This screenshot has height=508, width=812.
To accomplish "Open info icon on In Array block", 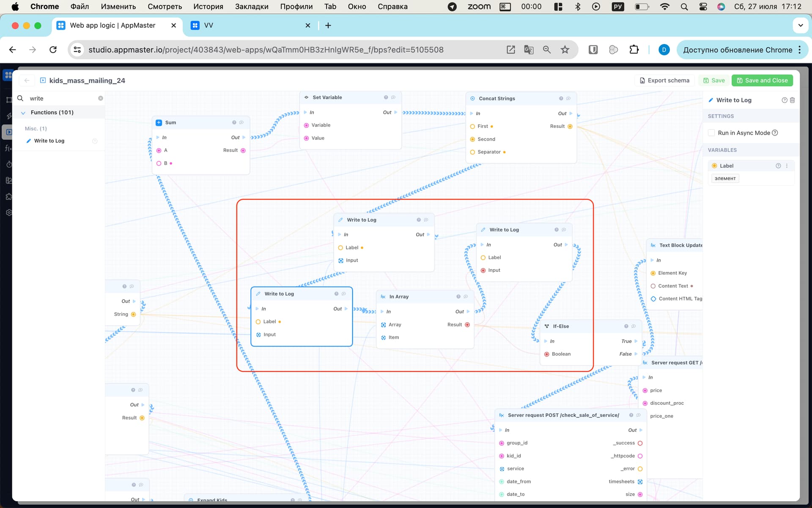I will point(458,297).
